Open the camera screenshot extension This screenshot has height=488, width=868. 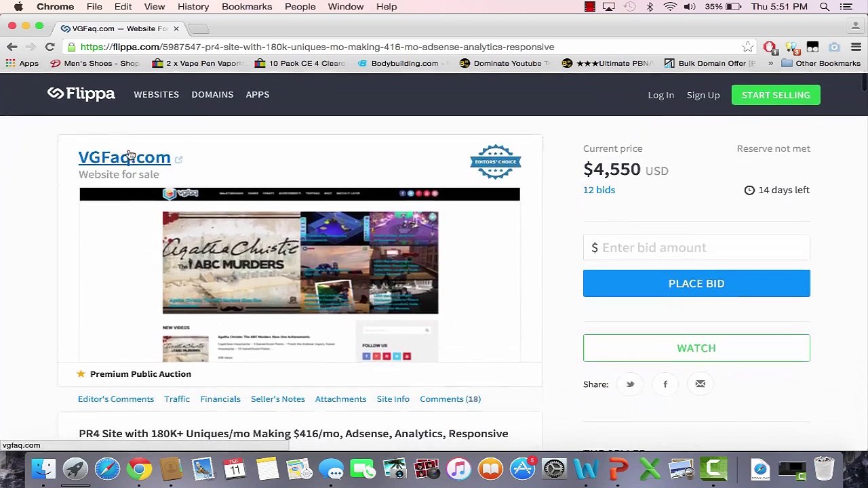[834, 47]
